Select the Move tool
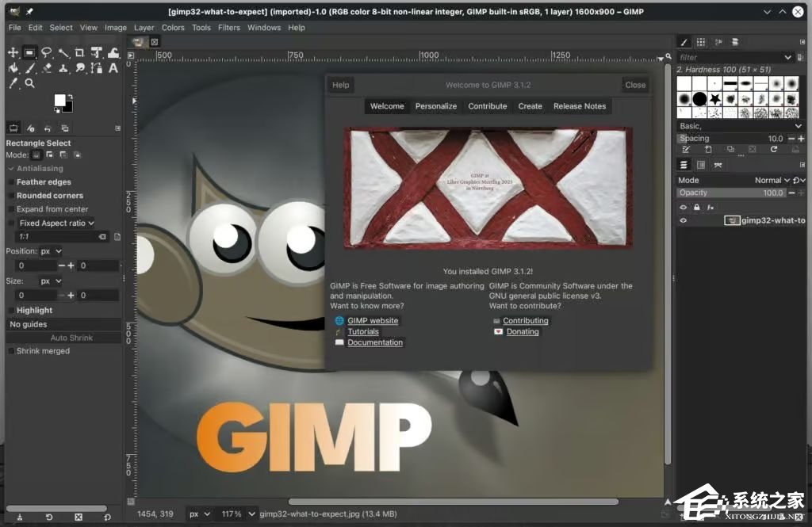This screenshot has height=527, width=812. click(x=13, y=52)
